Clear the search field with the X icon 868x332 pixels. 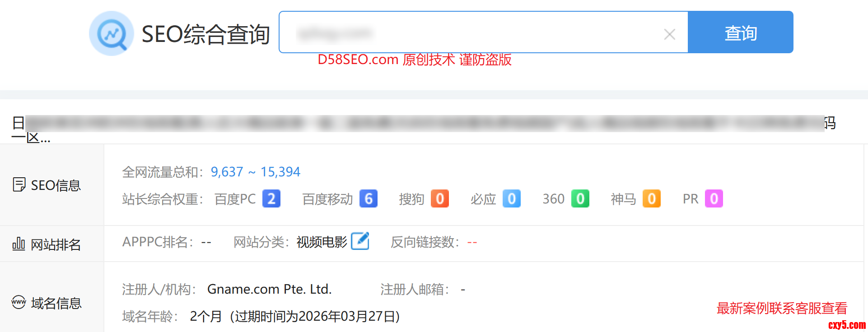pyautogui.click(x=670, y=34)
